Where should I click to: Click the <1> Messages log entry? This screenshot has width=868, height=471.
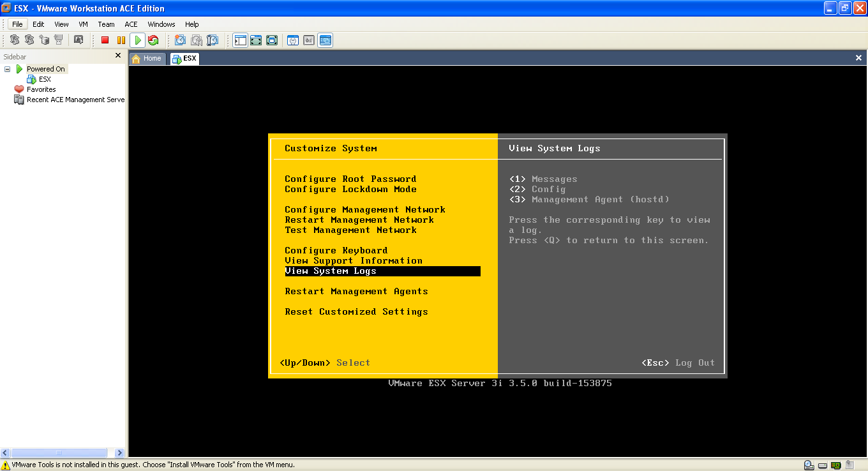click(x=543, y=179)
